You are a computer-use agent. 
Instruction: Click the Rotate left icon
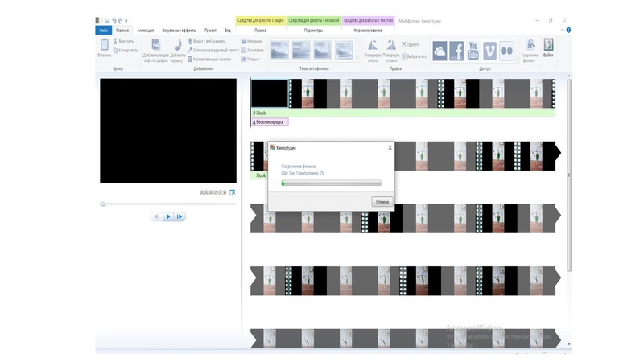click(373, 47)
